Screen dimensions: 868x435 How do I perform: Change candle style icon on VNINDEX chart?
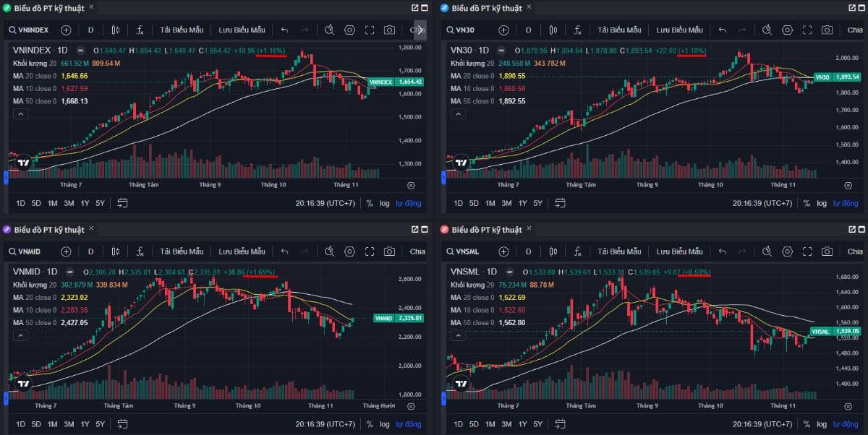[x=116, y=30]
